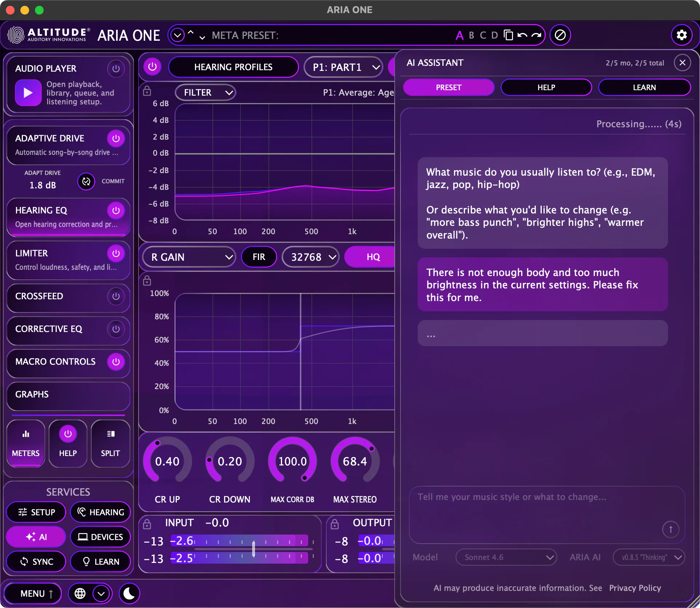Toggle Adaptive Drive power
Screen dimensions: 700x608
[x=116, y=138]
